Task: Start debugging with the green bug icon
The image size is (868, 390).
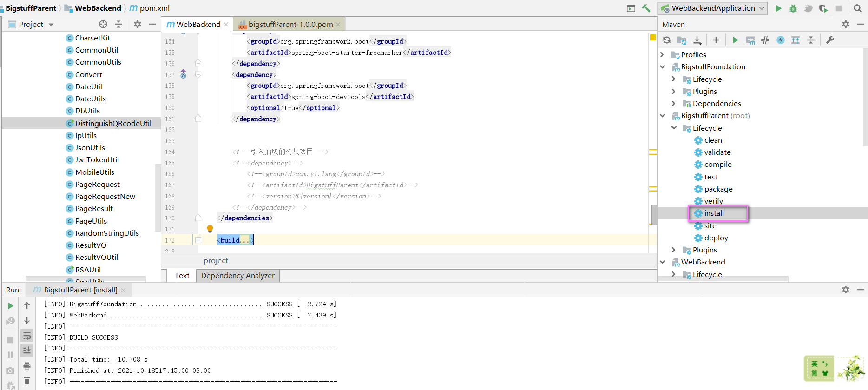Action: tap(793, 8)
